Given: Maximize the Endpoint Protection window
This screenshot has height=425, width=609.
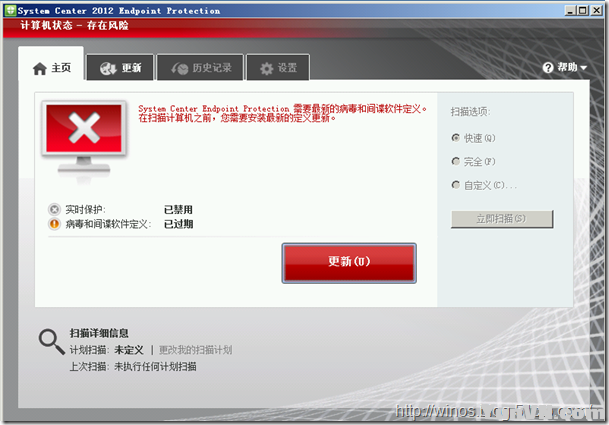Looking at the screenshot, I should click(583, 10).
